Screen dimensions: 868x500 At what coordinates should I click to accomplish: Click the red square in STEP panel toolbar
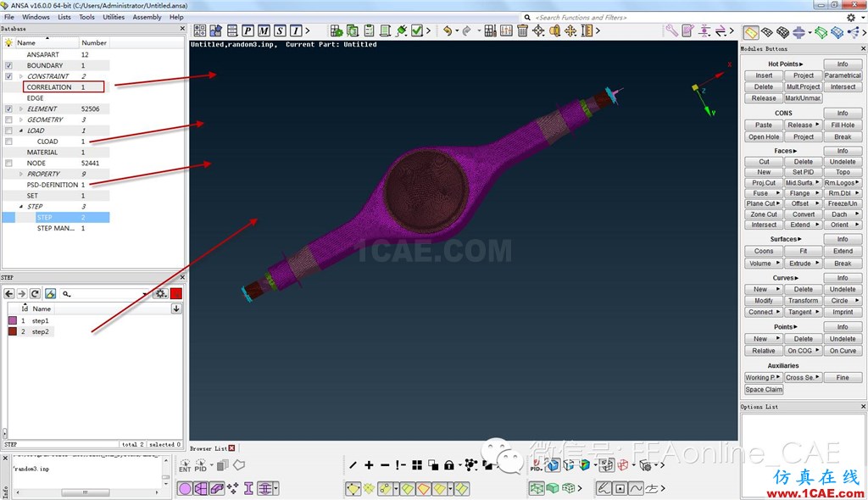tap(176, 294)
